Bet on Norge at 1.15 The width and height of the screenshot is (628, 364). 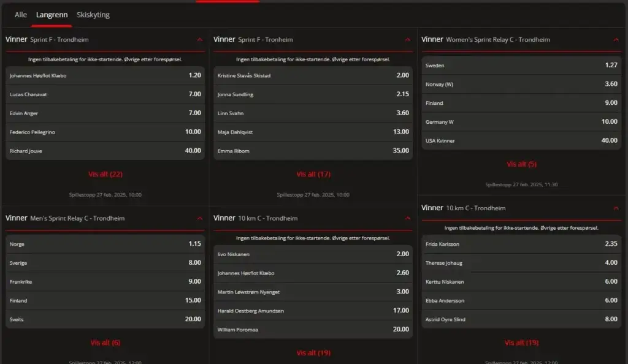pyautogui.click(x=105, y=244)
